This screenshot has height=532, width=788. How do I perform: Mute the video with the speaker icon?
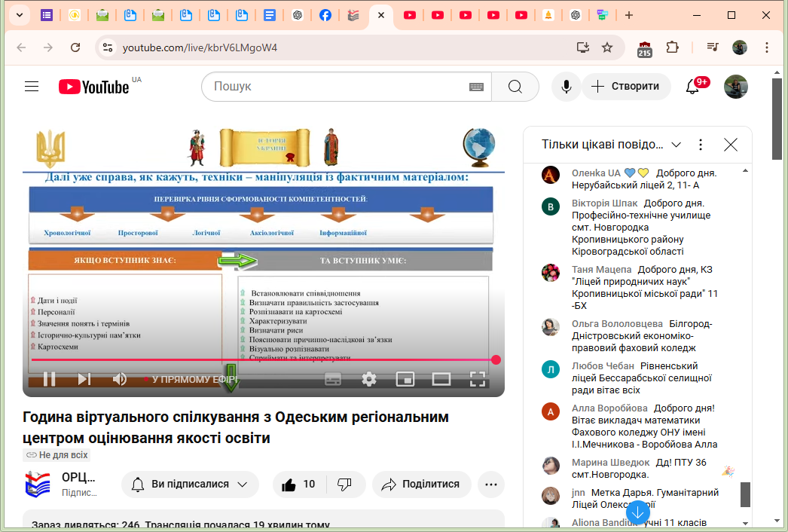(x=120, y=379)
